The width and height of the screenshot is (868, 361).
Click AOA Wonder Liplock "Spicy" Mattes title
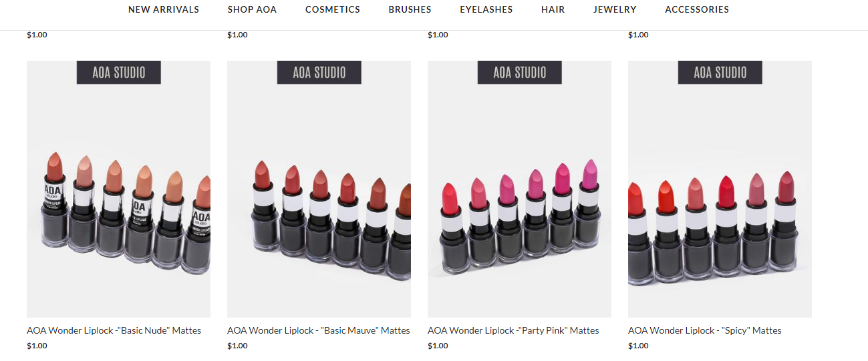704,330
